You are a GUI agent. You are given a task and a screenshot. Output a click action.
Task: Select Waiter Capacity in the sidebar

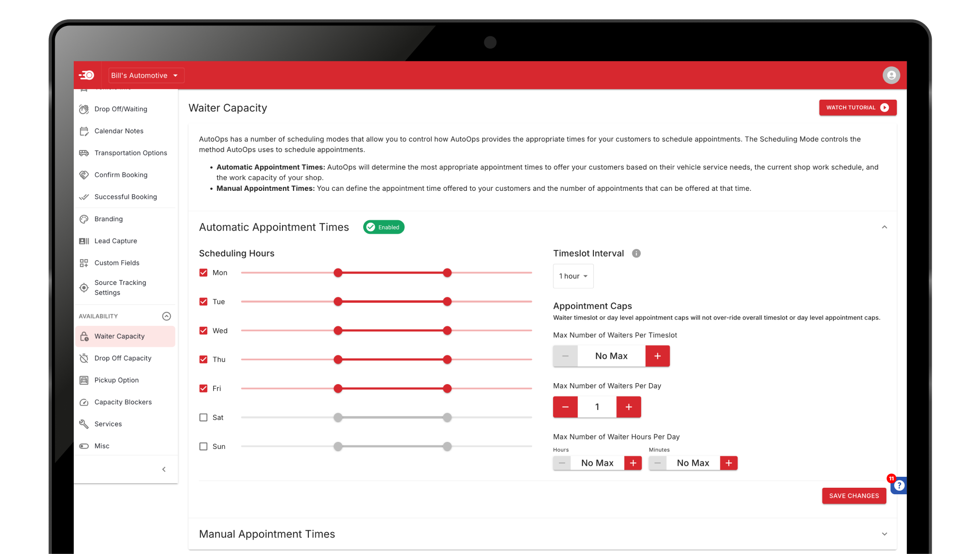click(125, 336)
